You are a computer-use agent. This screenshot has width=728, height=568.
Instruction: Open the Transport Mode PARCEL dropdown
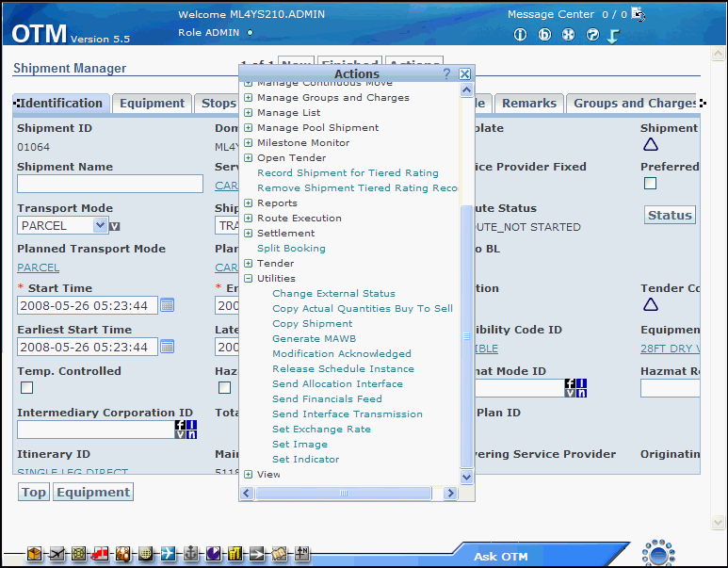pos(63,226)
